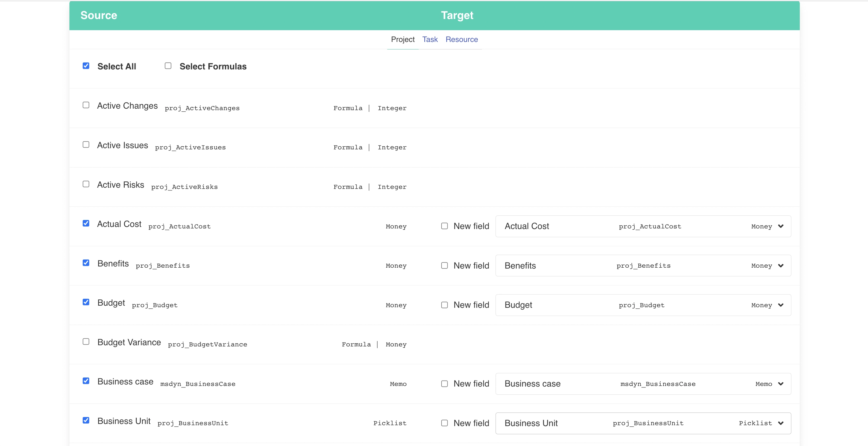Open the Business case Memo dropdown
Viewport: 868px width, 446px height.
[x=780, y=384]
